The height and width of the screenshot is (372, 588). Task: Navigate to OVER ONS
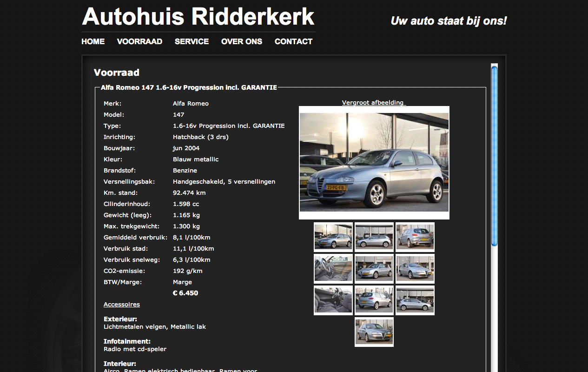[242, 41]
